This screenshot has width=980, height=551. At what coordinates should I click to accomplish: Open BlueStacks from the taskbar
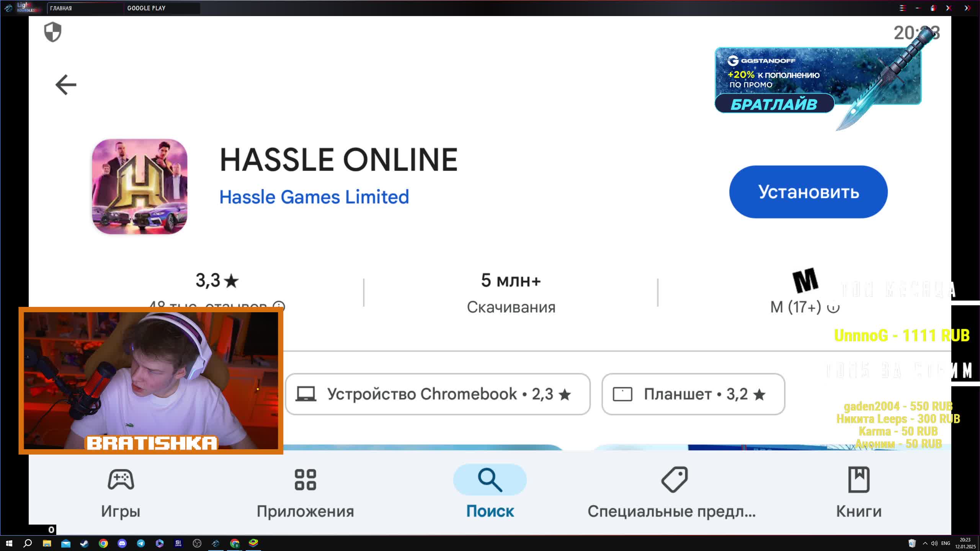[253, 543]
